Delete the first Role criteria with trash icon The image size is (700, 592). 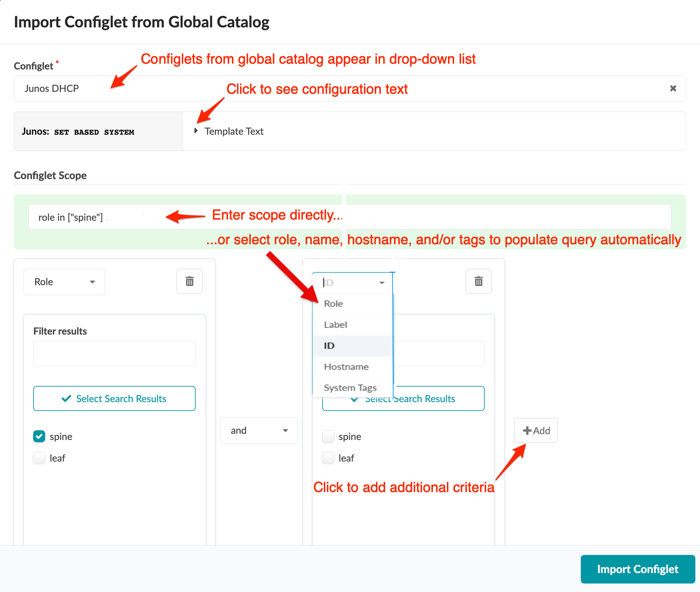click(x=189, y=281)
